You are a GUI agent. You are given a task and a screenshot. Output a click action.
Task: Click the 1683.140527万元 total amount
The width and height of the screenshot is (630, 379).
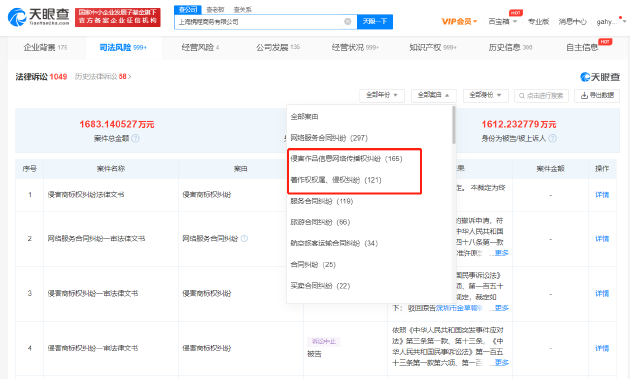coord(117,124)
